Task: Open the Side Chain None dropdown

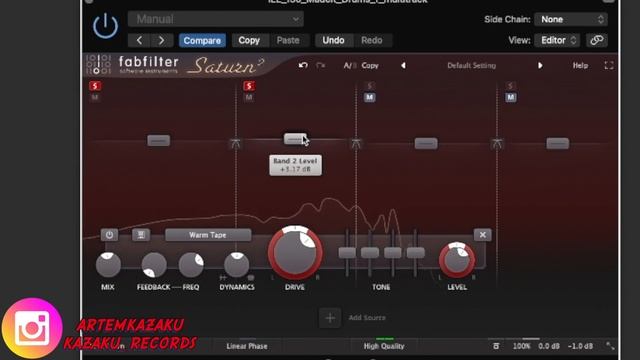Action: point(571,19)
